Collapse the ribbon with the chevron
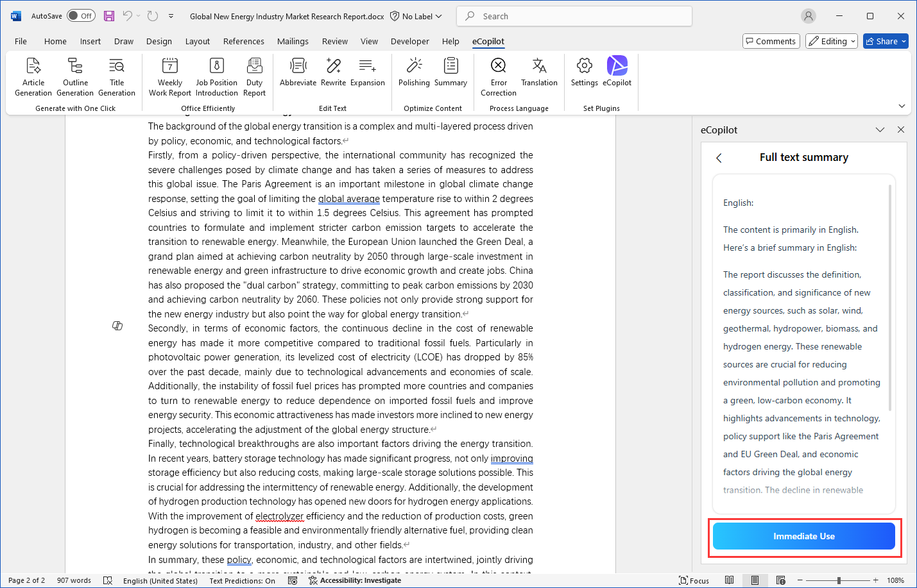Screen dimensions: 917x588 [x=902, y=106]
